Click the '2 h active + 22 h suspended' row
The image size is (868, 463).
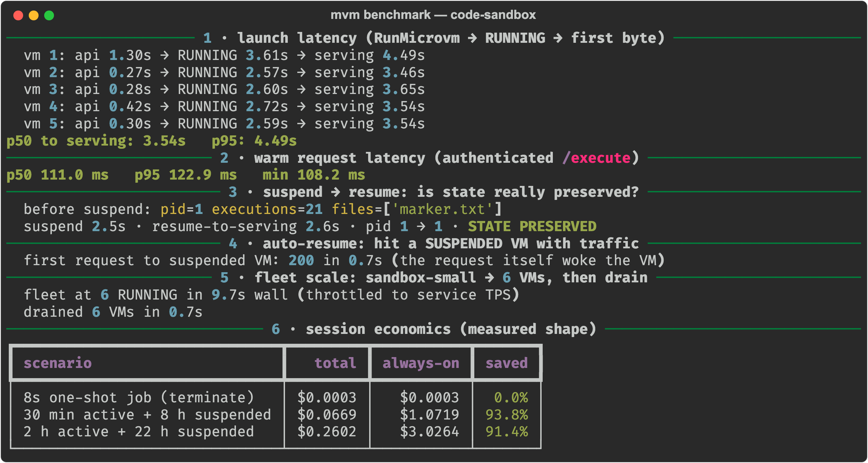[x=276, y=432]
